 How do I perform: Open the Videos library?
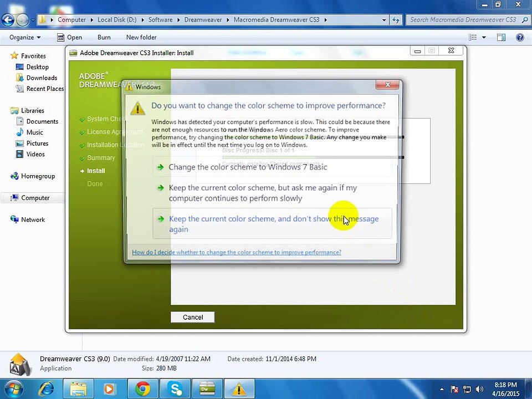[35, 154]
